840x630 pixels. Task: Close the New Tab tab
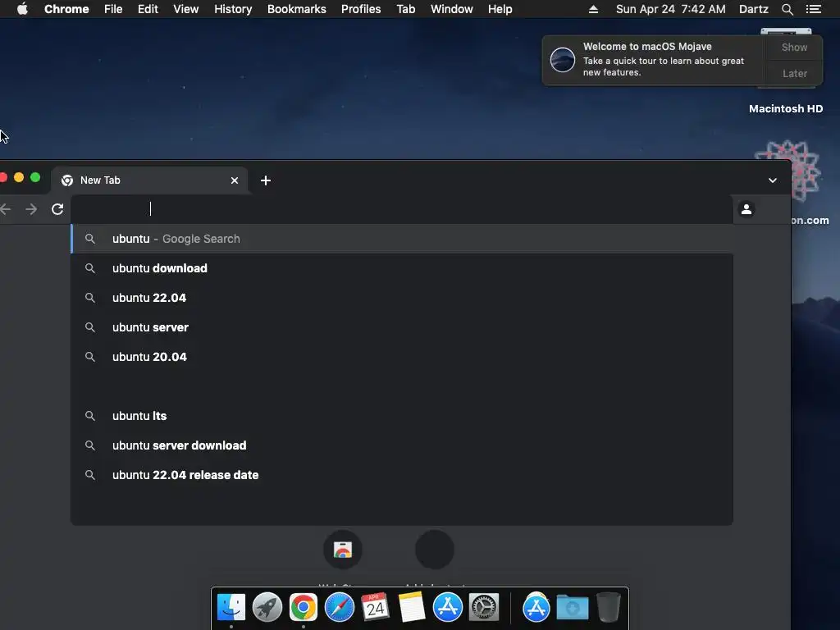(234, 180)
